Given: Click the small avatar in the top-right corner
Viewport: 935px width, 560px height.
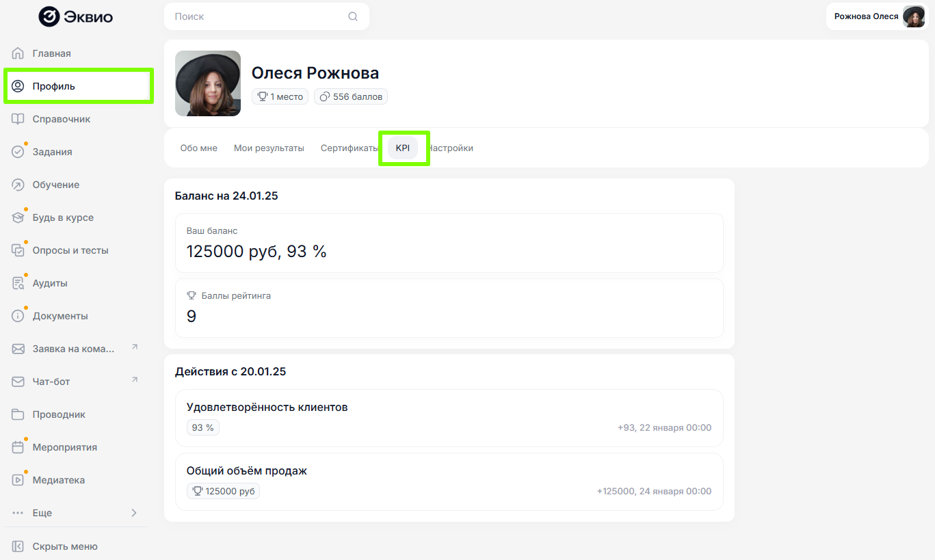Looking at the screenshot, I should tap(914, 16).
